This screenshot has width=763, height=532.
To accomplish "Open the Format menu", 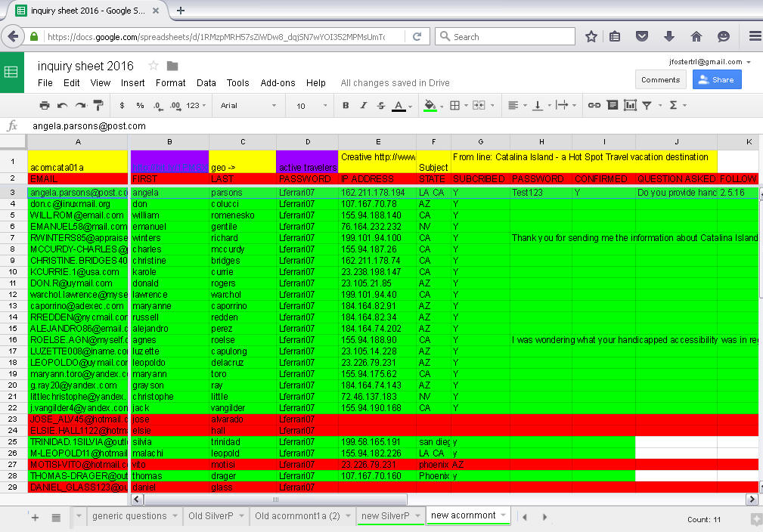I will tap(170, 83).
